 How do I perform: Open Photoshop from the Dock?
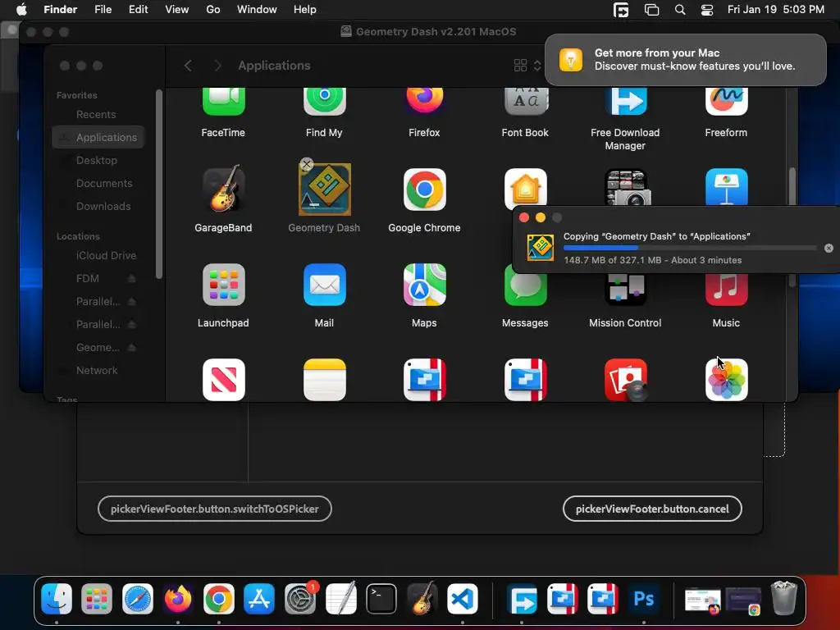[x=643, y=599]
